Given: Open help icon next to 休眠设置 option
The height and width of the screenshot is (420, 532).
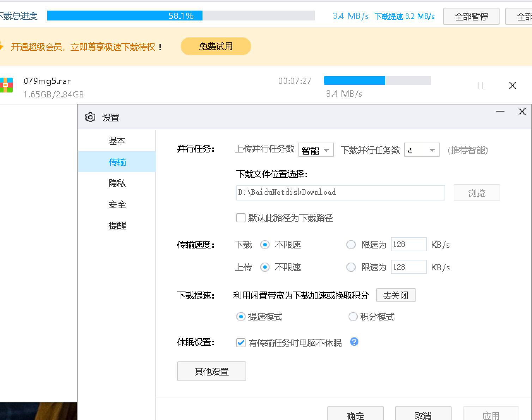Looking at the screenshot, I should (x=354, y=342).
